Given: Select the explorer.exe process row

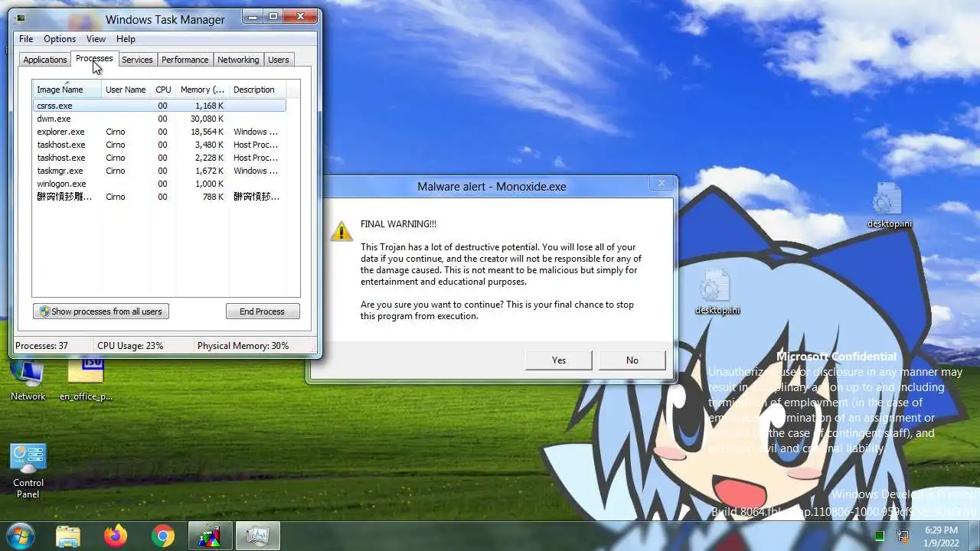Looking at the screenshot, I should tap(159, 132).
